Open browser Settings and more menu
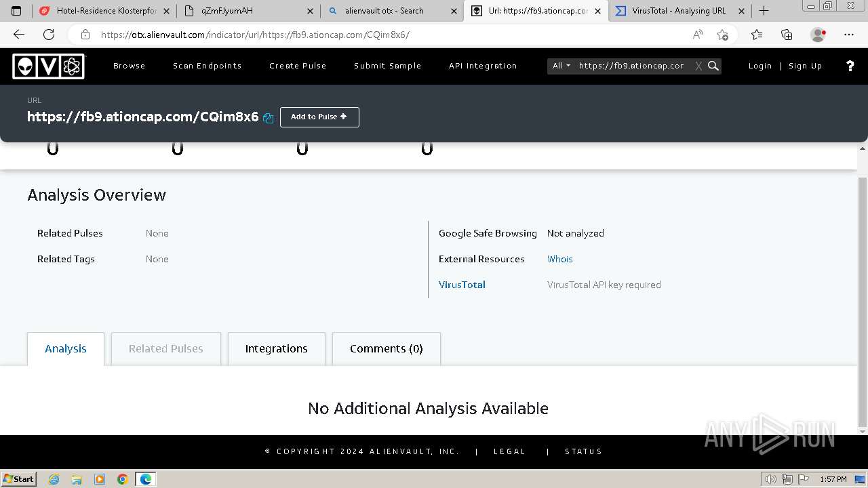Image resolution: width=868 pixels, height=488 pixels. tap(849, 35)
